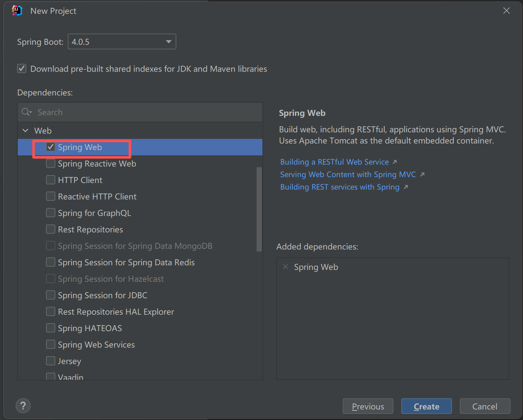Open Serving Web Content with Spring MVC link

coord(348,174)
